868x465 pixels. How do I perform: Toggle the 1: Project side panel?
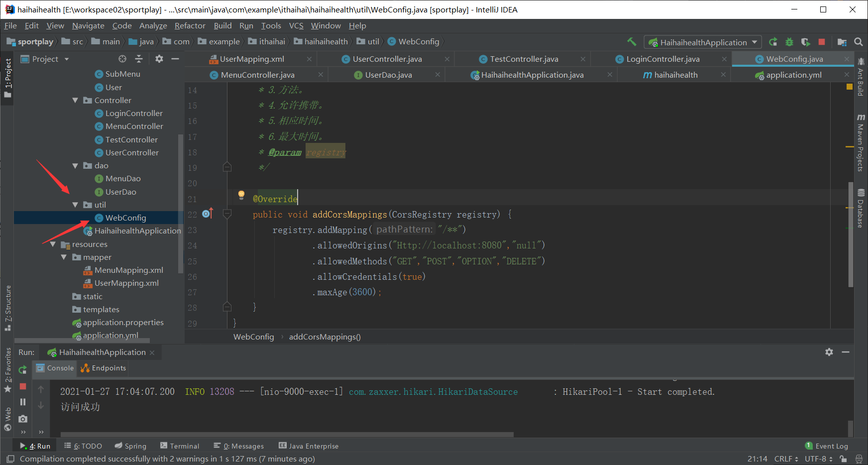(x=7, y=78)
